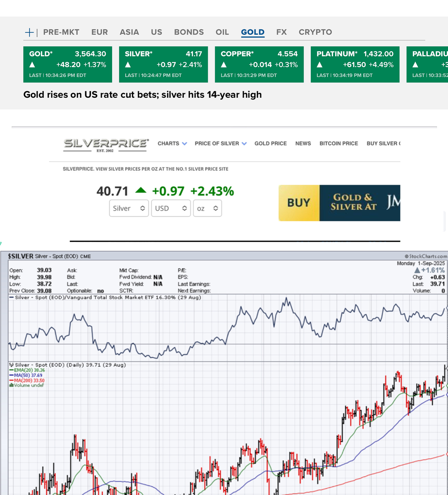Open the SILVER quote card
Screen dimensions: 448x495
point(163,64)
